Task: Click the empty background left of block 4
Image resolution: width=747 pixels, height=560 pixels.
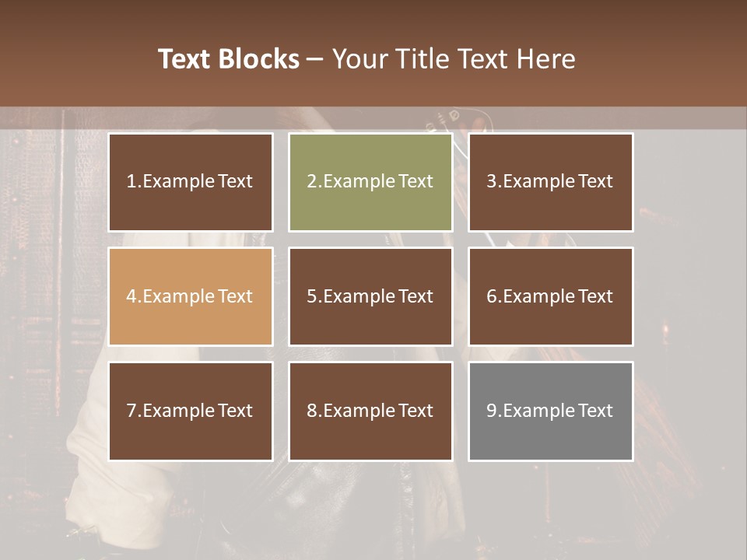Action: (54, 296)
